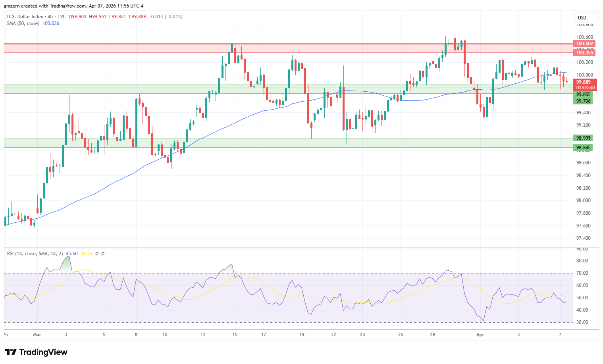Click the RSI 30.00 axis level label
This screenshot has height=364, width=603.
click(x=582, y=322)
